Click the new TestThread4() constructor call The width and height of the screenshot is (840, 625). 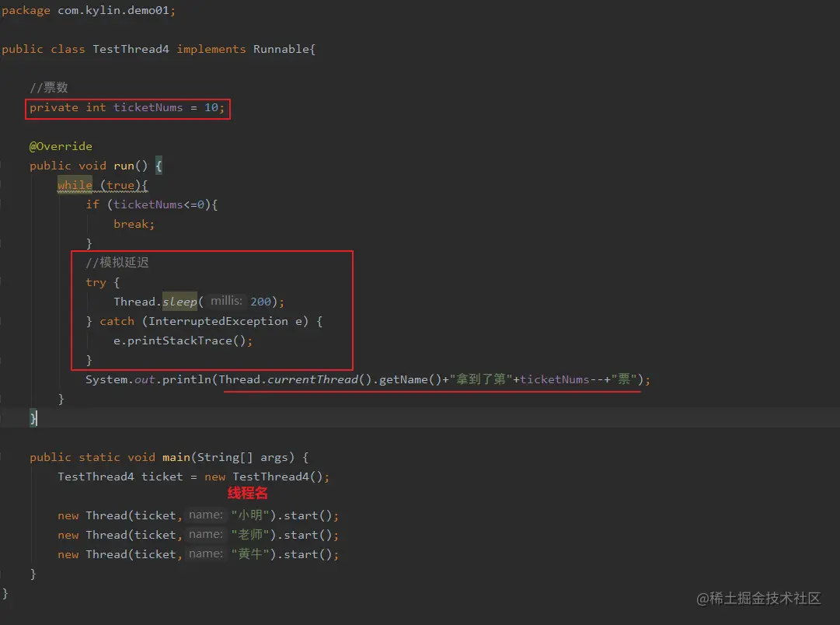(263, 477)
